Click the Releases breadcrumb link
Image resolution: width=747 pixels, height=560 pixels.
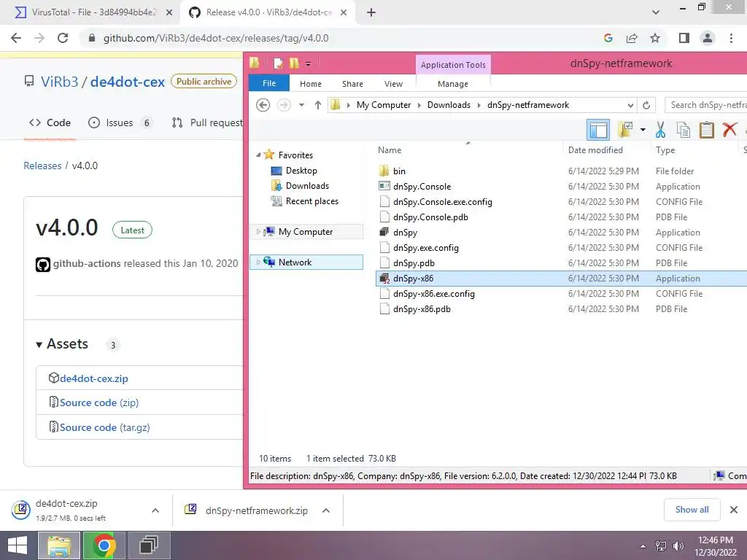pos(42,166)
